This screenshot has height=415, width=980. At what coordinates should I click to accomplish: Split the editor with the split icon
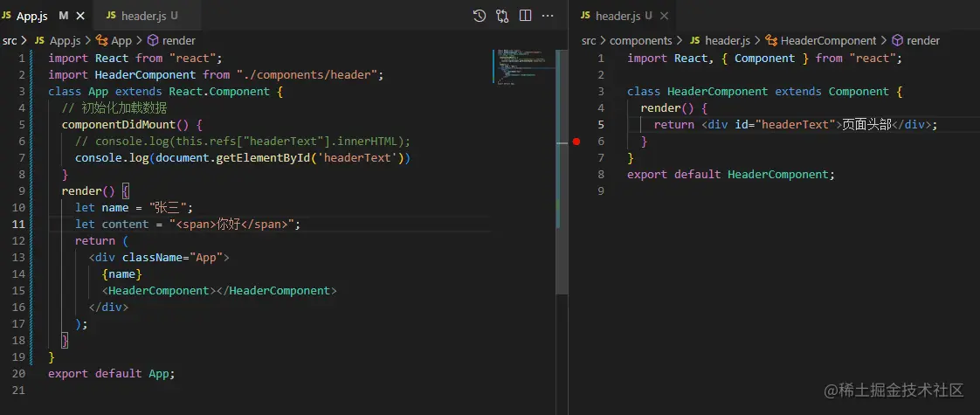coord(525,16)
